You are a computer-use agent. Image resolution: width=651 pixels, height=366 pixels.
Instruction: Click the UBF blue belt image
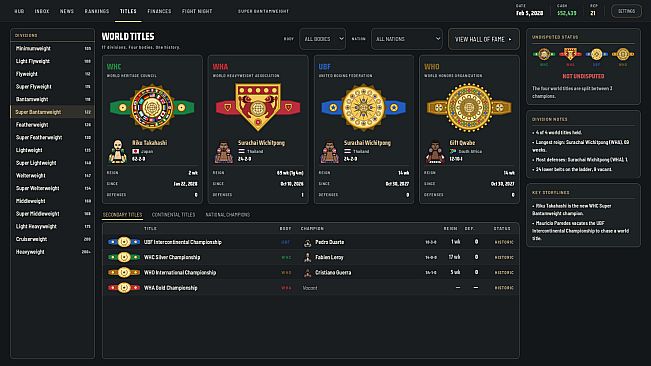364,107
